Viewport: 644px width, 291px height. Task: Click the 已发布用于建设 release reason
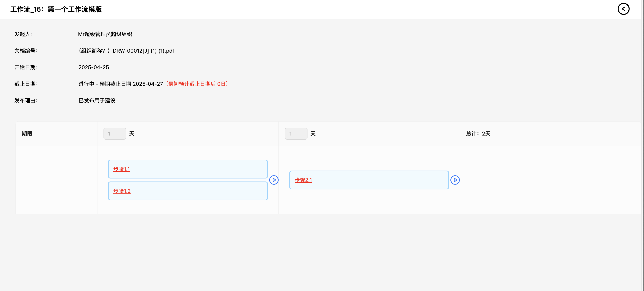[x=97, y=100]
